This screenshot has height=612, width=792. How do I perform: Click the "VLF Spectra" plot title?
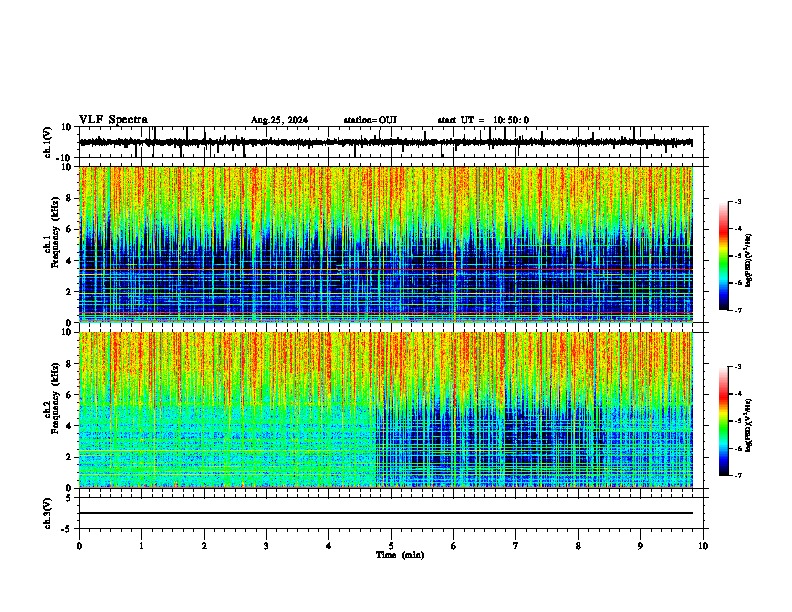pyautogui.click(x=113, y=119)
